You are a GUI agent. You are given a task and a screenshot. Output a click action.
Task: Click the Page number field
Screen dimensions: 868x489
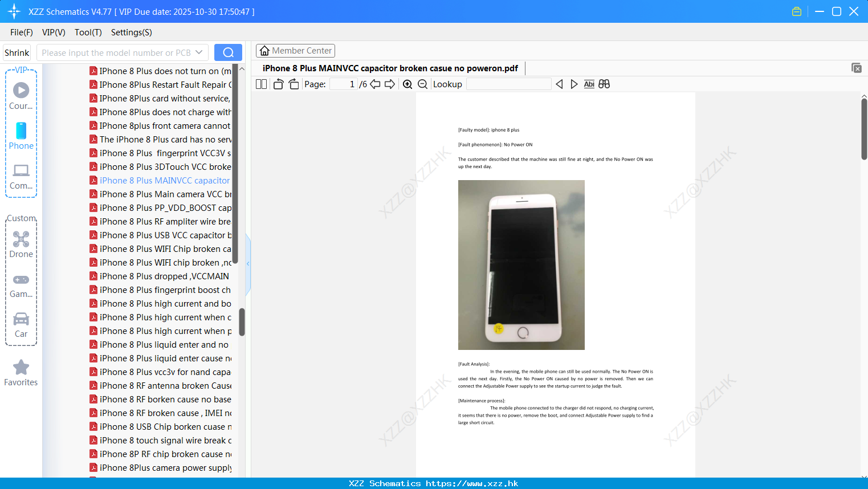point(343,84)
